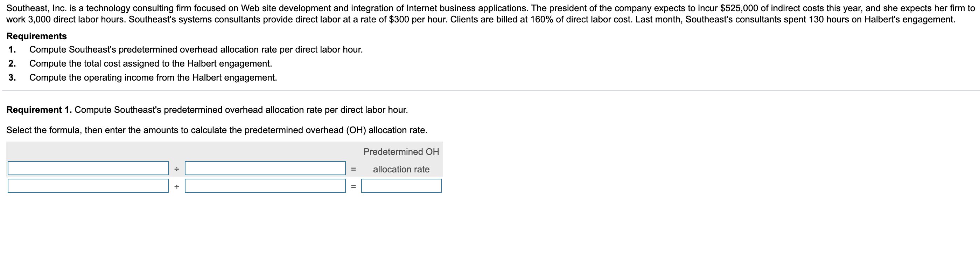The height and width of the screenshot is (260, 980).
Task: Click requirement 3 about operating income
Action: (x=154, y=78)
